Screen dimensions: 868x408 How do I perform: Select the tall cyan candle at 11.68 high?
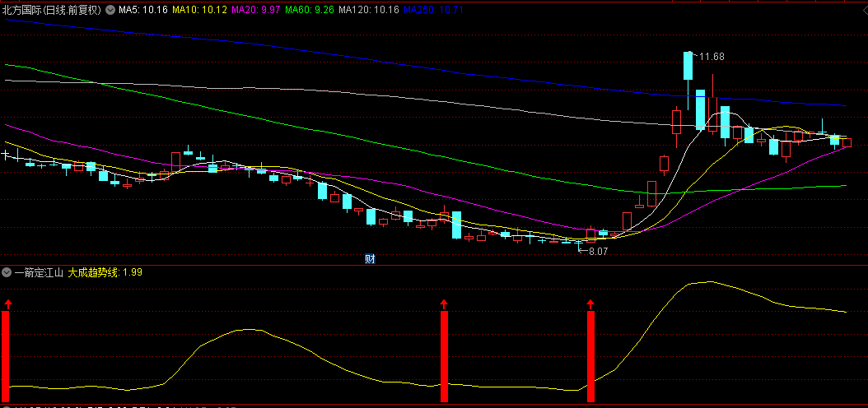coord(688,67)
